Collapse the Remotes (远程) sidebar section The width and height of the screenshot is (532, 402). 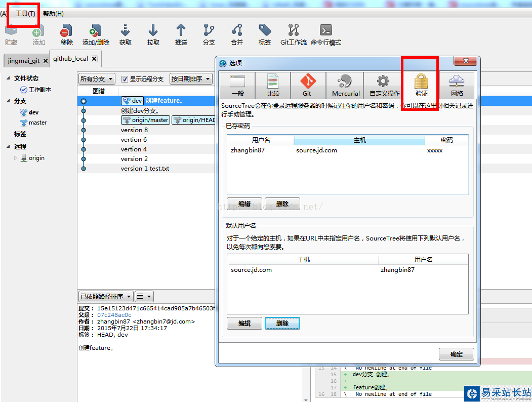coord(8,146)
